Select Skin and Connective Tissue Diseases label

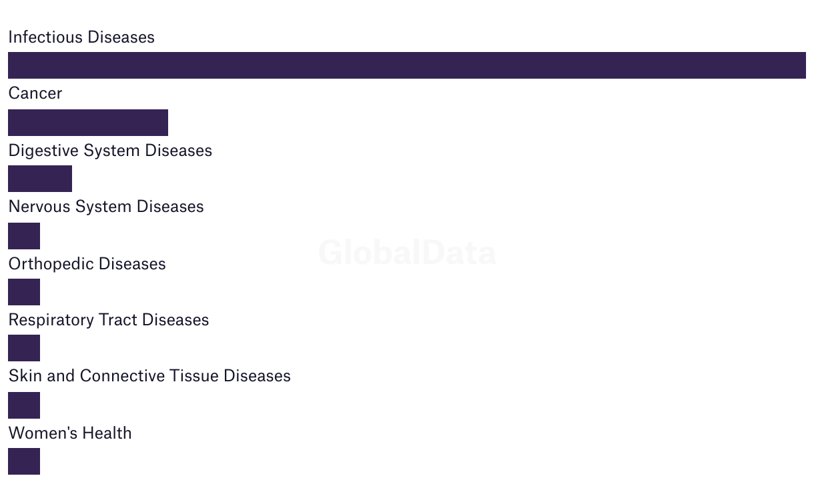149,376
